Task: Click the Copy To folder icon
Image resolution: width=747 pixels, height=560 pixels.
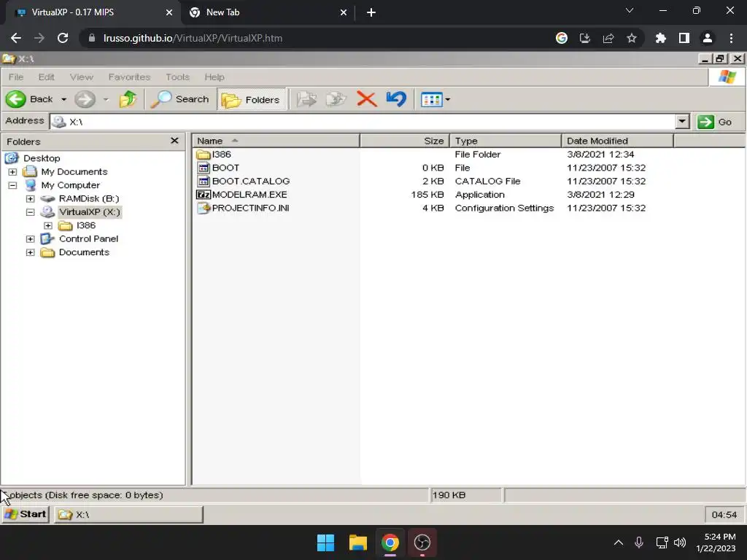Action: (336, 99)
